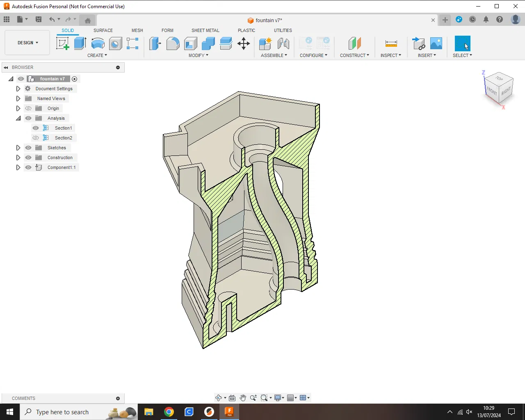Select the Revolve tool icon

98,43
